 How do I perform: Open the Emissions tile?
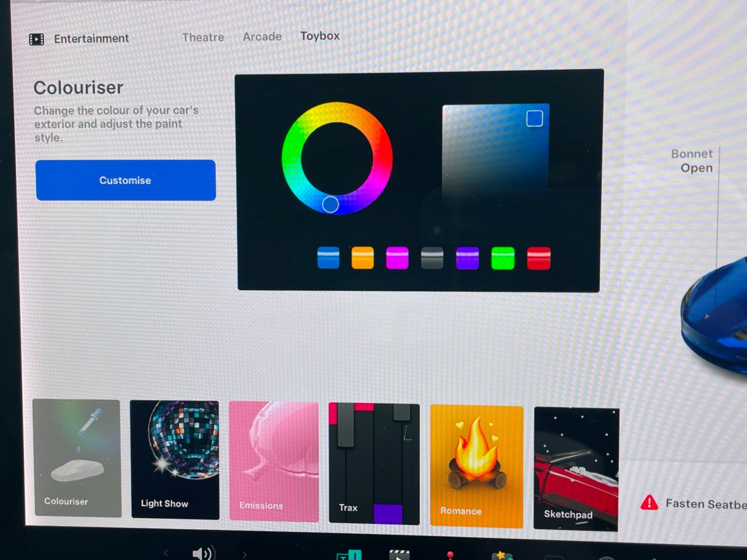[274, 462]
